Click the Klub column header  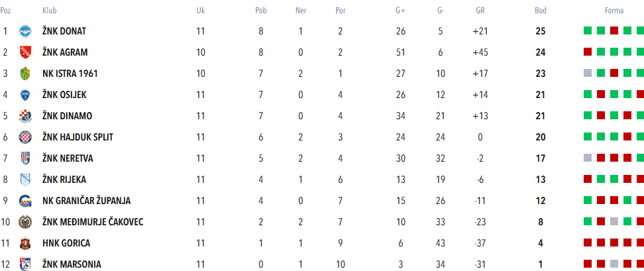tap(49, 11)
